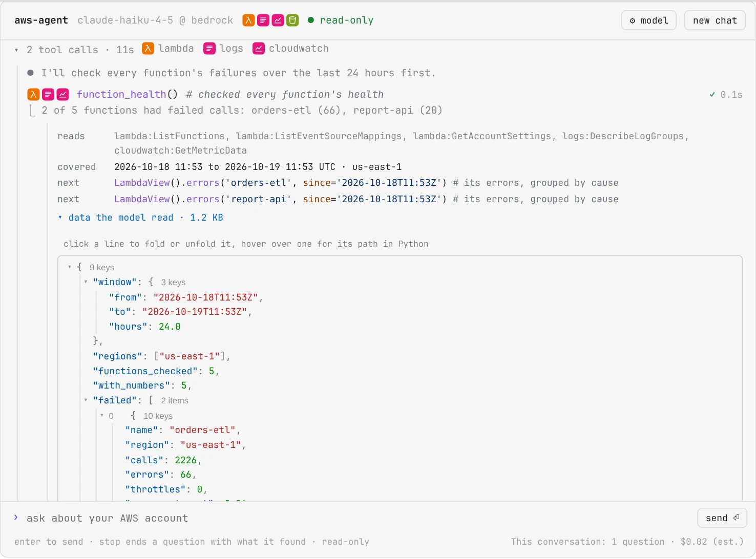Fold the root JSON object with 9 keys
This screenshot has width=756, height=559.
pyautogui.click(x=70, y=267)
